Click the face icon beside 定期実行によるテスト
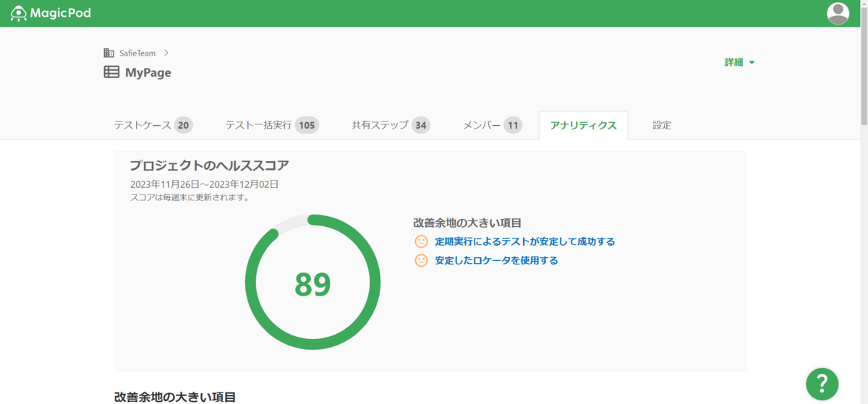 click(x=421, y=241)
